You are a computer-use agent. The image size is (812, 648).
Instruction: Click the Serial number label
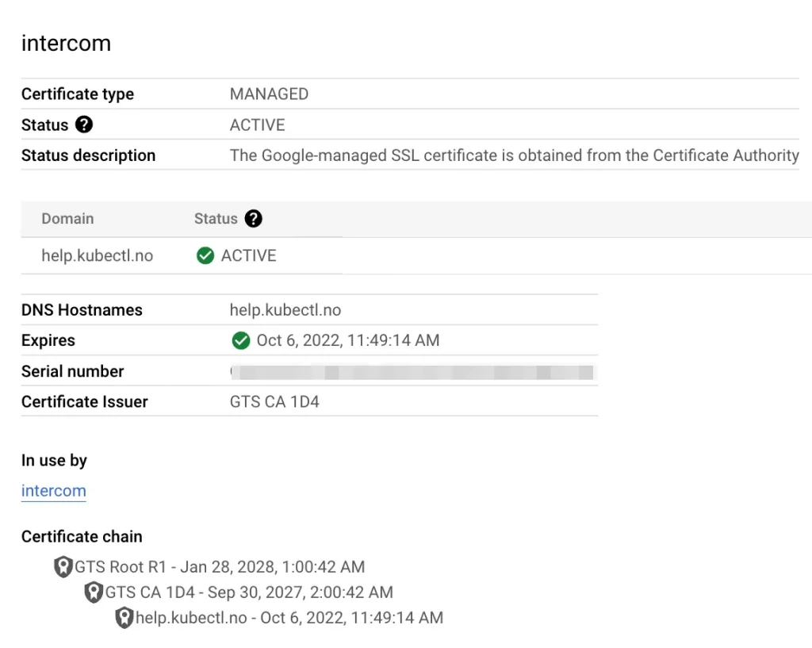[x=72, y=371]
